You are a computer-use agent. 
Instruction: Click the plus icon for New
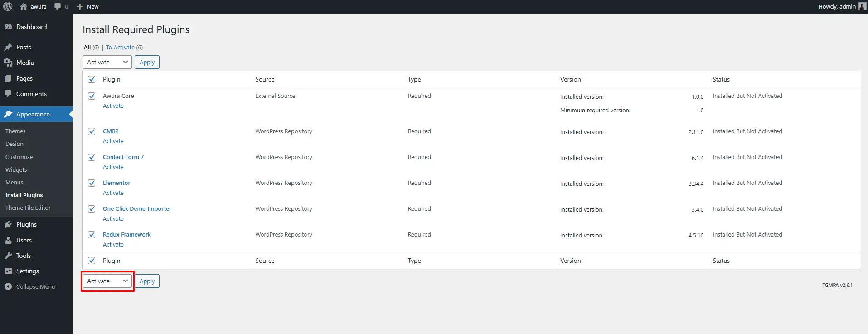[x=80, y=7]
